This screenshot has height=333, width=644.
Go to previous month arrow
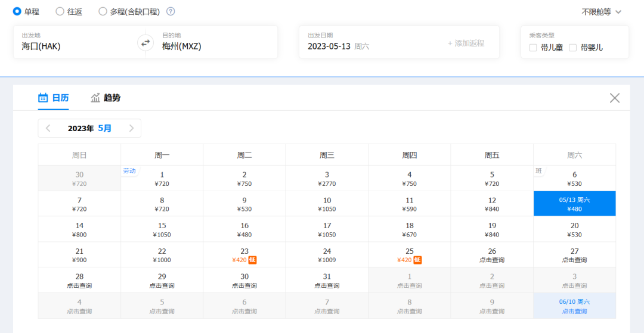click(48, 128)
